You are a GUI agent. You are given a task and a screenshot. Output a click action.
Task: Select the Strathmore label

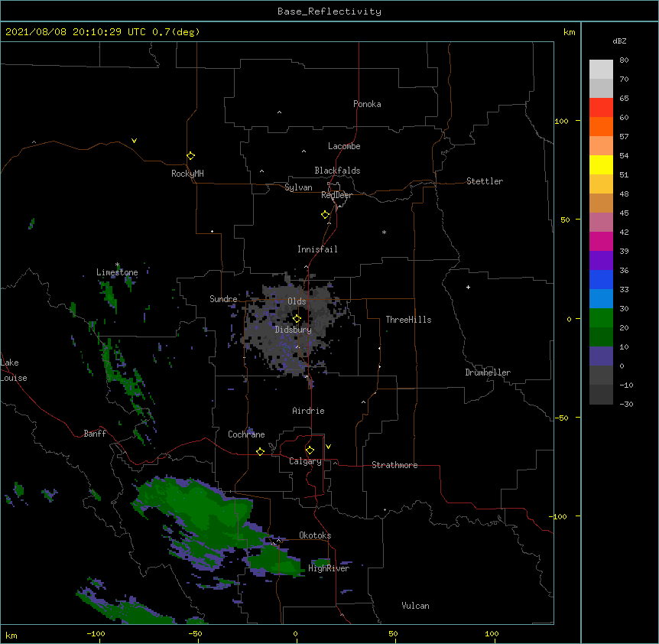394,465
